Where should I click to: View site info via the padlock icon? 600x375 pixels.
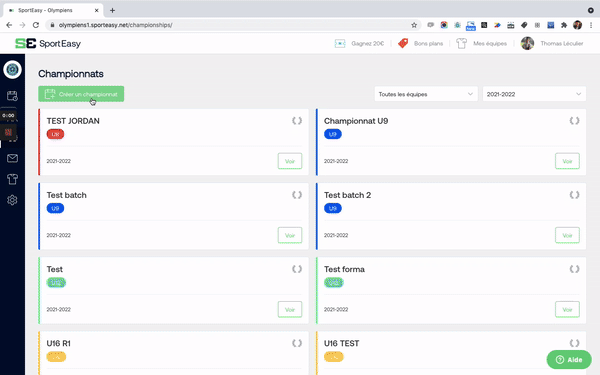(52, 25)
